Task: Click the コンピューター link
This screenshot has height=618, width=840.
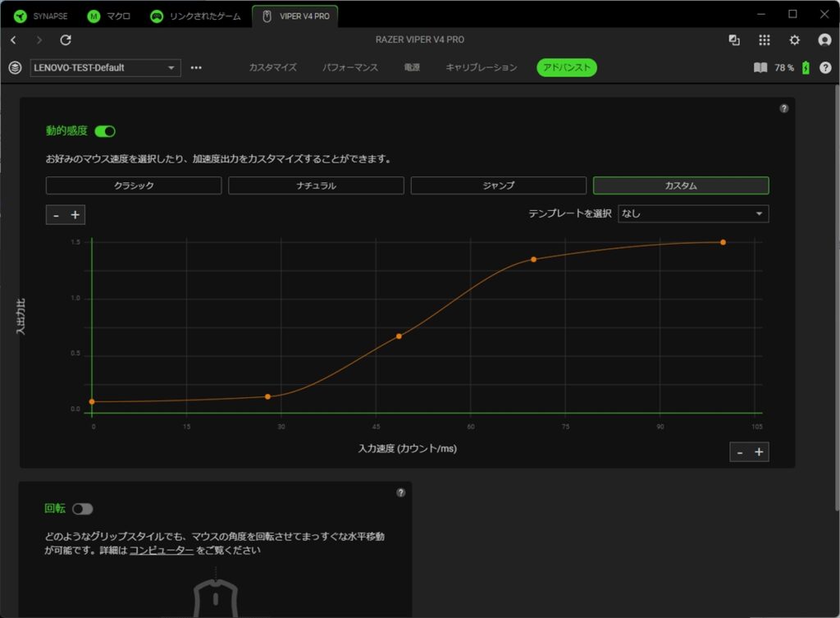Action: (161, 551)
